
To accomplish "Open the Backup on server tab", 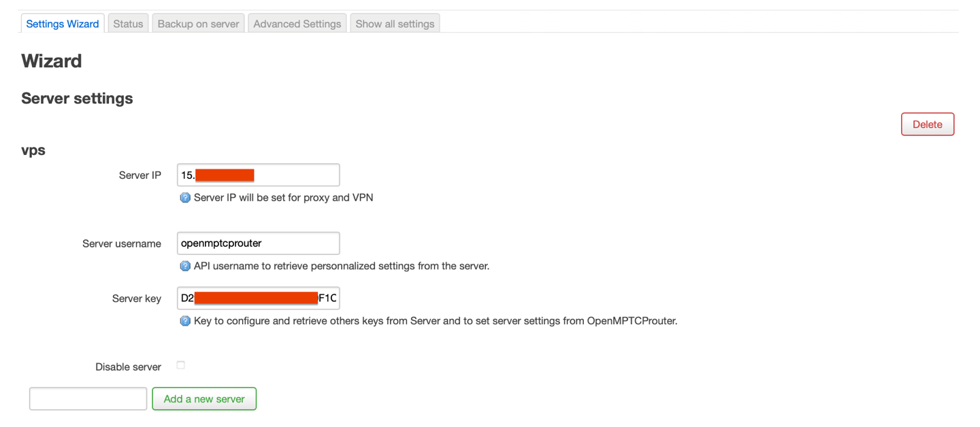I will point(198,23).
